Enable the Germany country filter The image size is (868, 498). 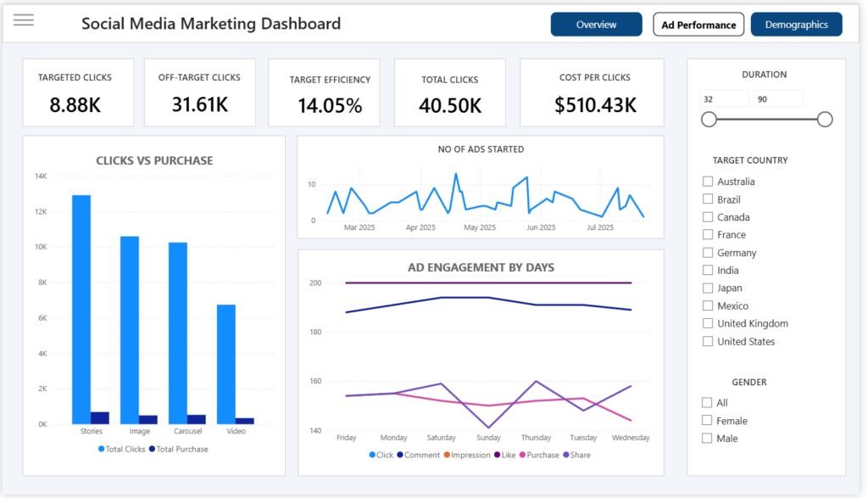point(708,253)
